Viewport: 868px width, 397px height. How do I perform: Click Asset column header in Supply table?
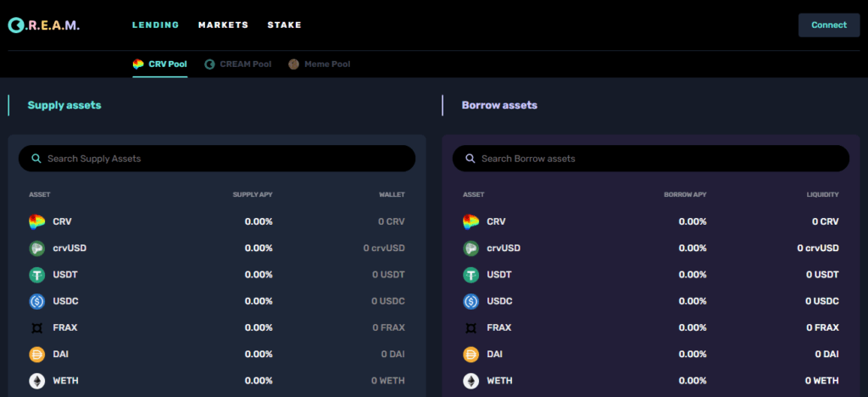pos(39,195)
